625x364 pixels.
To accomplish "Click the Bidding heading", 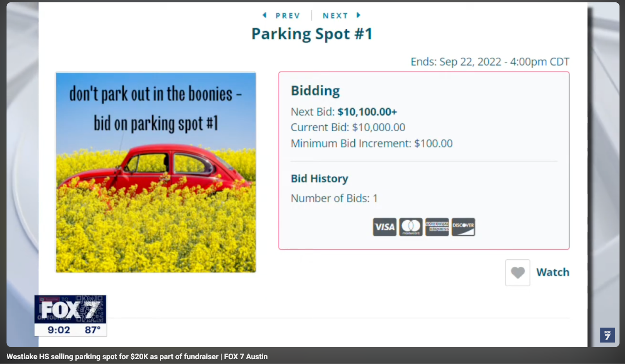I will tap(315, 91).
